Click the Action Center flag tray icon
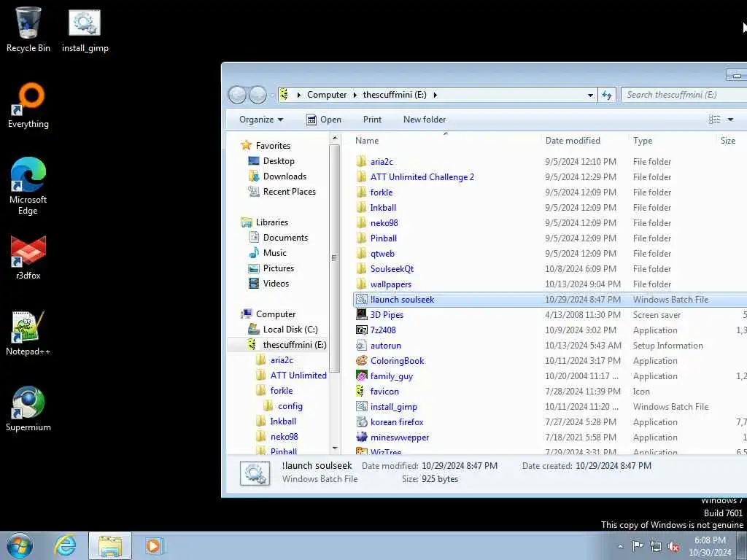Screen dimensions: 747x560 click(x=637, y=545)
